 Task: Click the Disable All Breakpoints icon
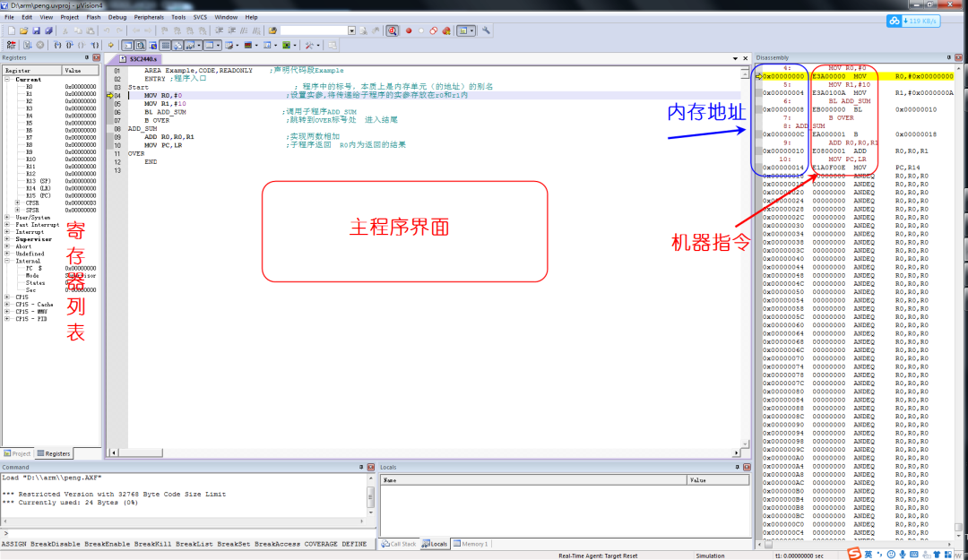[x=434, y=30]
